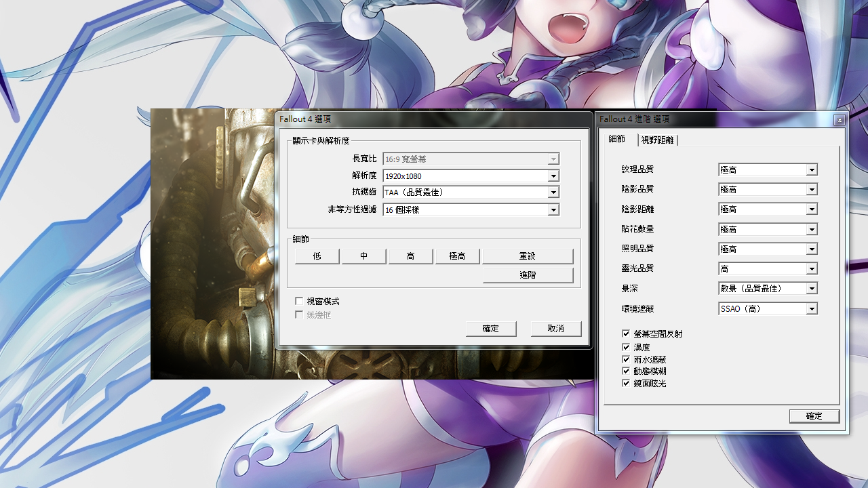Apply the 高 detail preset
The height and width of the screenshot is (488, 868).
[x=410, y=256]
